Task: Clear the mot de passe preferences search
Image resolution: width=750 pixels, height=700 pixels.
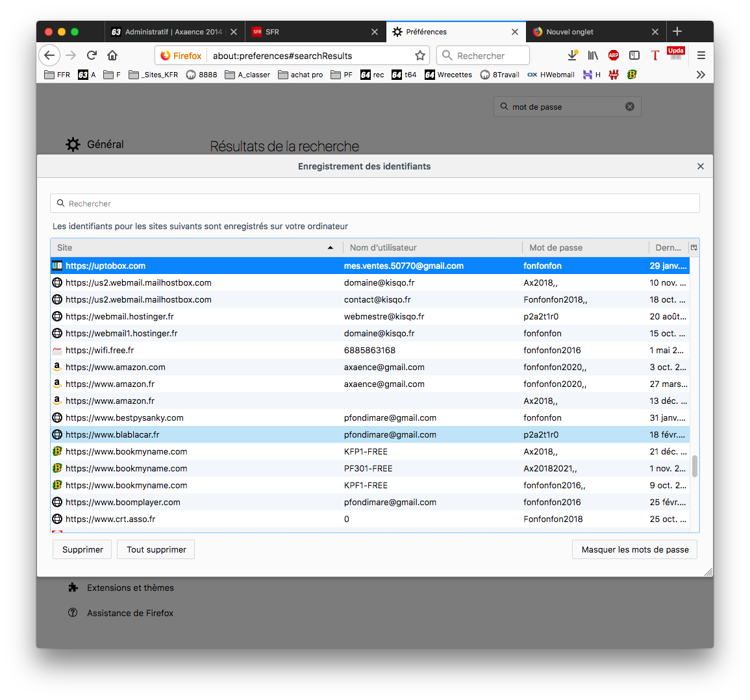Action: click(630, 106)
